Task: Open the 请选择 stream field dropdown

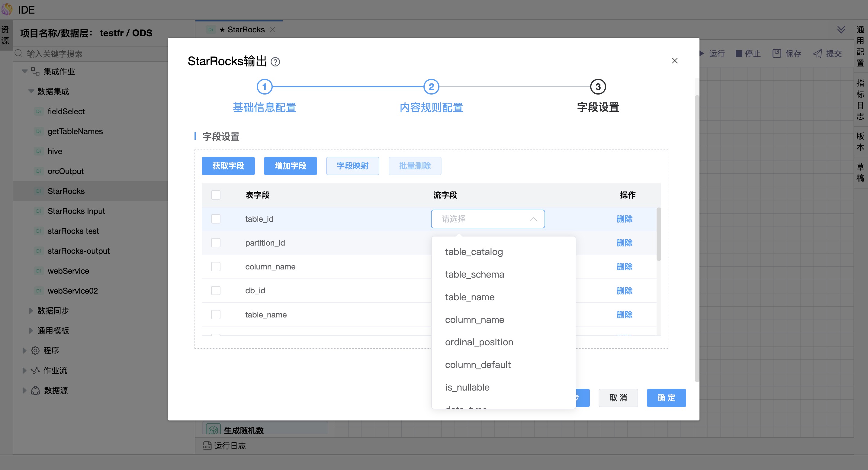Action: click(487, 219)
